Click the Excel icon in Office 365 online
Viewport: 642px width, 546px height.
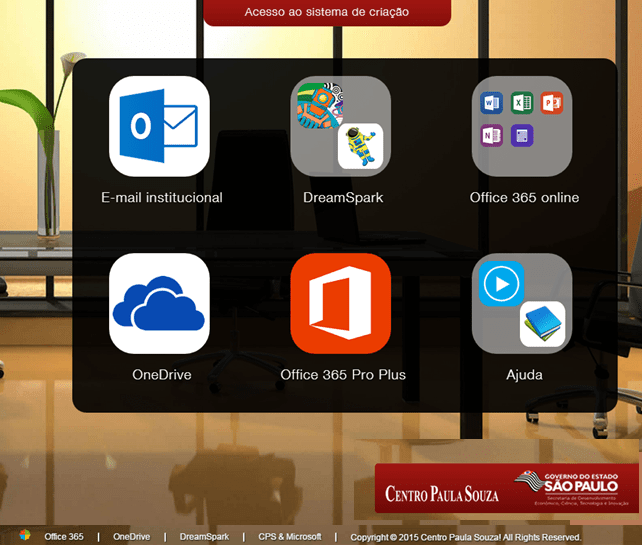pyautogui.click(x=521, y=104)
